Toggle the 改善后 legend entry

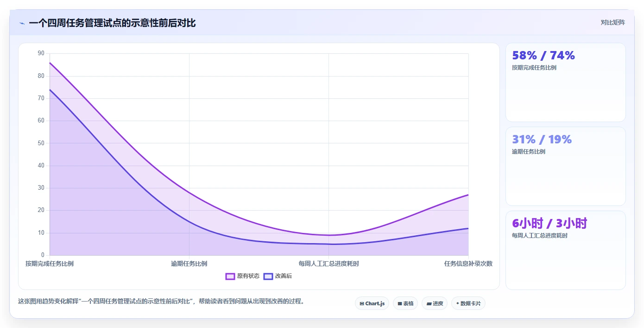pyautogui.click(x=278, y=276)
